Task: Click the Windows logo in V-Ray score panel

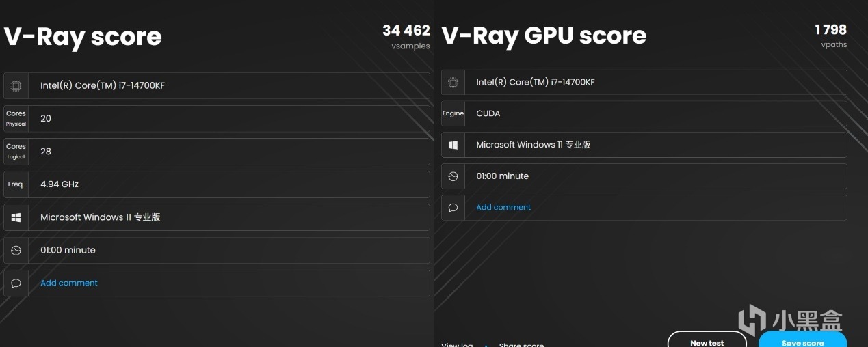Action: [x=16, y=217]
